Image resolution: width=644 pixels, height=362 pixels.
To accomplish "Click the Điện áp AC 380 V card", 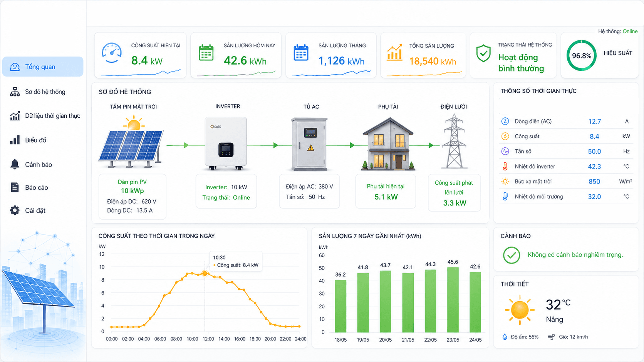I will click(309, 191).
